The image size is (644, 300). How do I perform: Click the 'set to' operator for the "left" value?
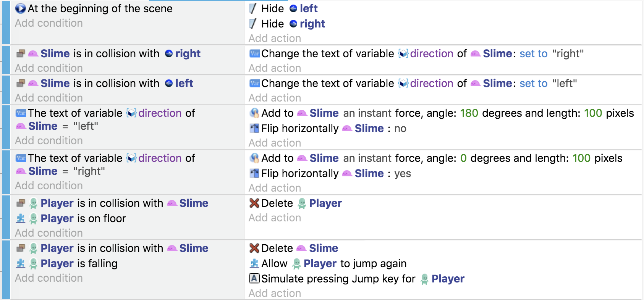pyautogui.click(x=533, y=83)
